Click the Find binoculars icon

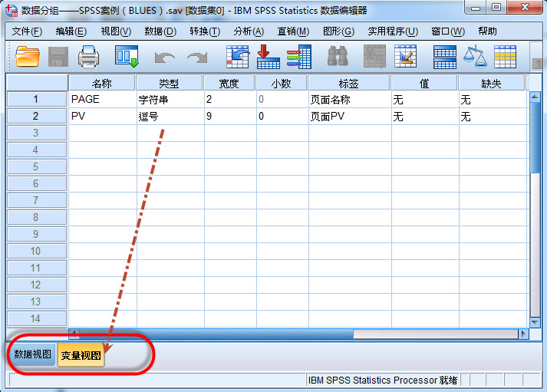coord(338,57)
